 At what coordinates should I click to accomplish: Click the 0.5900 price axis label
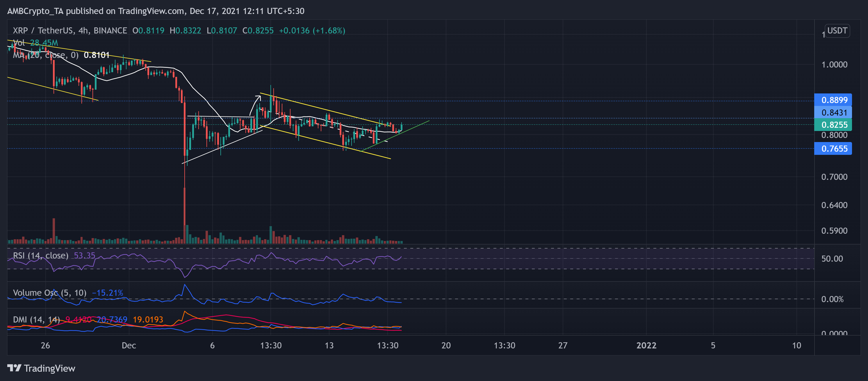834,231
